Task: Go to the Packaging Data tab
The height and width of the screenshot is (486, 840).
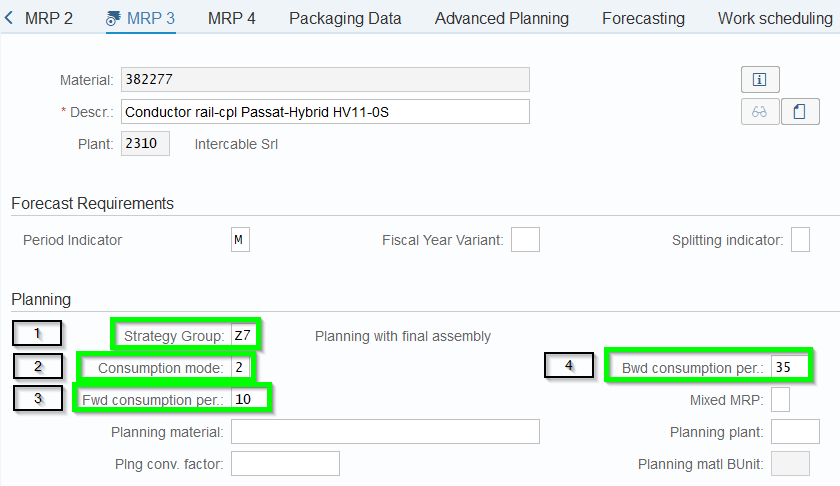Action: 345,18
